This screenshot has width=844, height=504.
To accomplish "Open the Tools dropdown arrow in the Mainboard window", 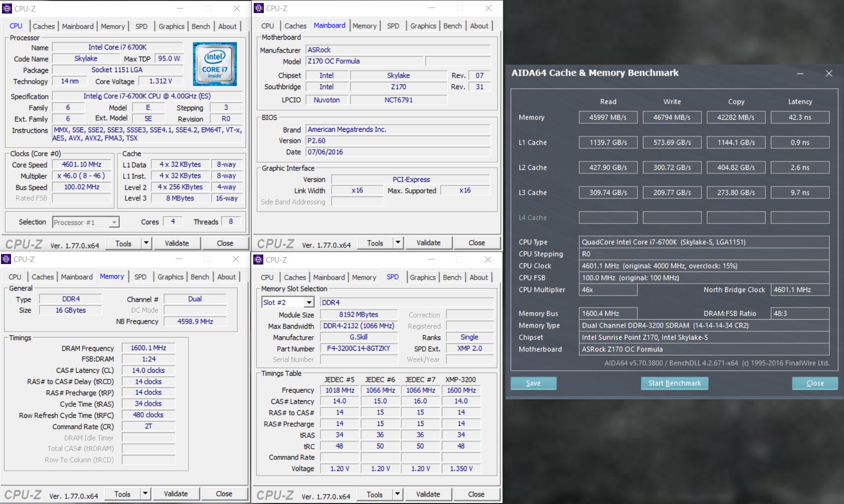I will pos(398,242).
